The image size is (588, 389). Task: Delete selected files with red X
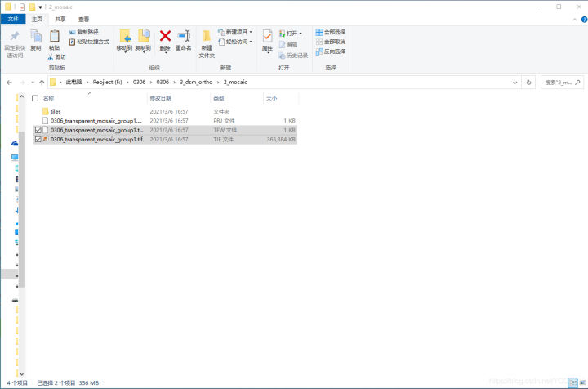165,40
